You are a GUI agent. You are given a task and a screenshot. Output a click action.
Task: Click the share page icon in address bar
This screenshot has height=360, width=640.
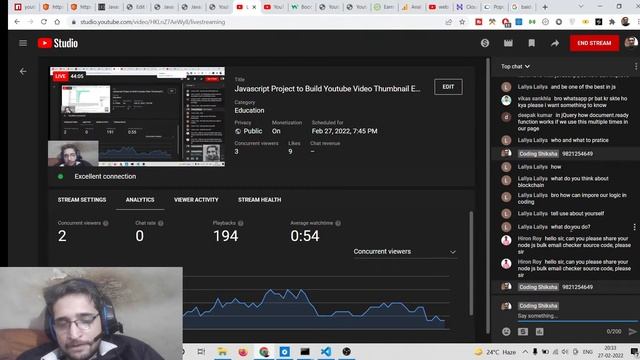(x=449, y=22)
